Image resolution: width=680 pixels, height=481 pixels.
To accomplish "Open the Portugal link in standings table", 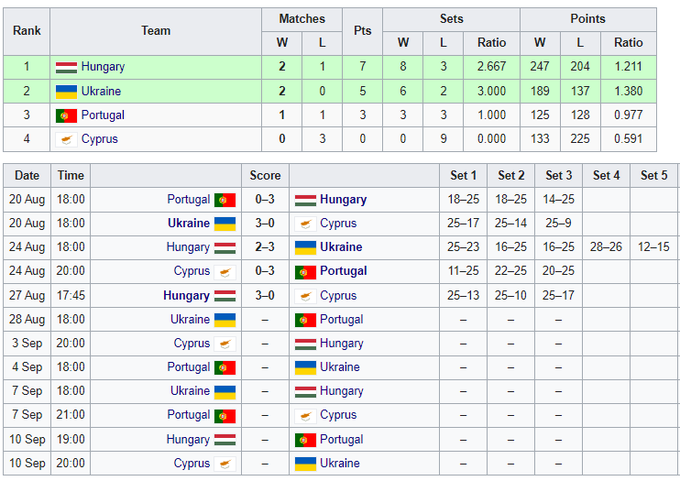I will pos(103,115).
